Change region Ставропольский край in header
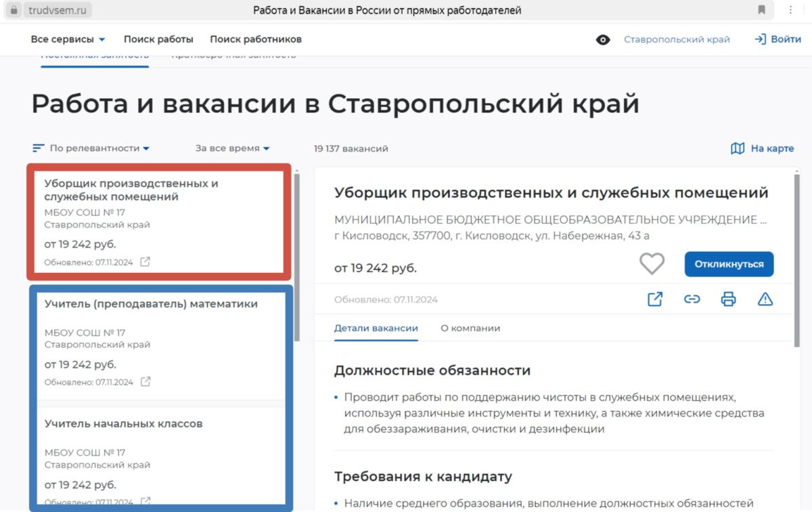Viewport: 812px width, 512px height. (x=677, y=39)
